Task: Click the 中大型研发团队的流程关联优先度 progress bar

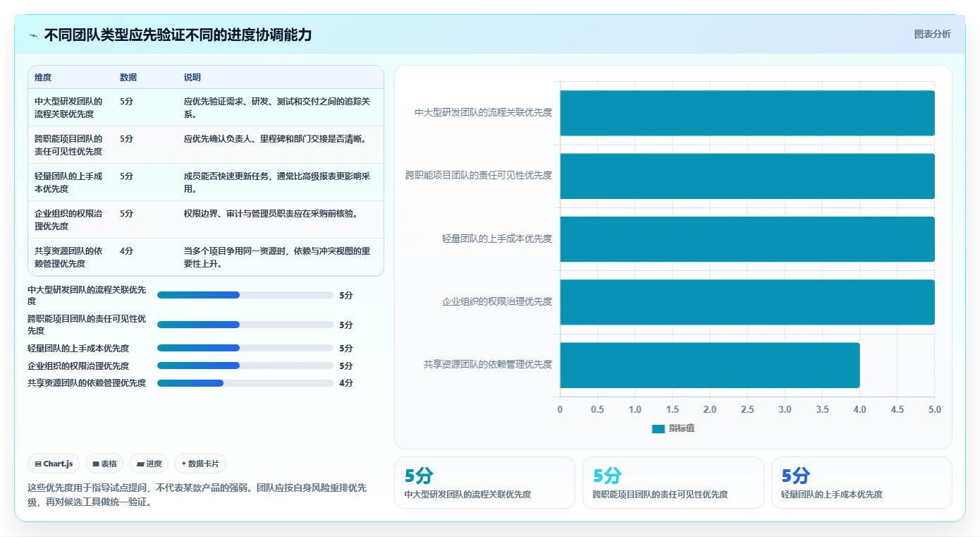Action: 245,295
